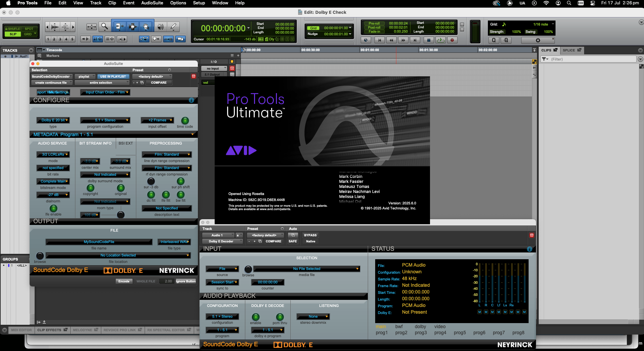Select SLIP edit mode
The height and width of the screenshot is (351, 644).
[x=13, y=34]
